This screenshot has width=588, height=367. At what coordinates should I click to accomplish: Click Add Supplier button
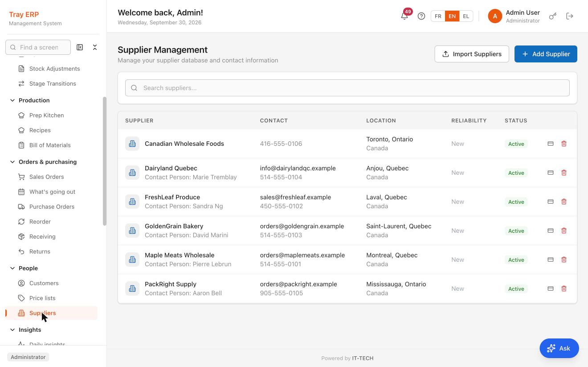[x=546, y=54]
